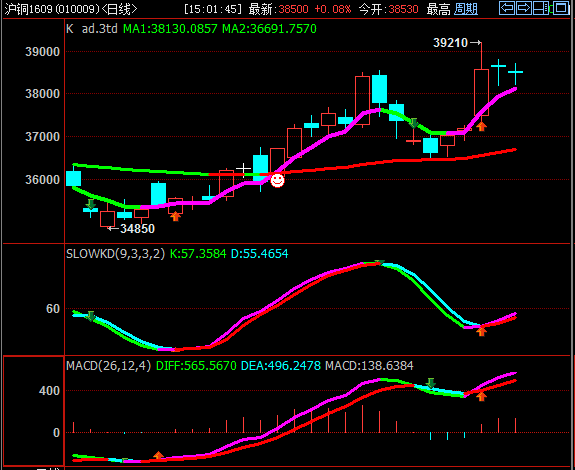Click the change percentage +0.08%
Viewport: 575px width, 470px height.
[x=333, y=9]
